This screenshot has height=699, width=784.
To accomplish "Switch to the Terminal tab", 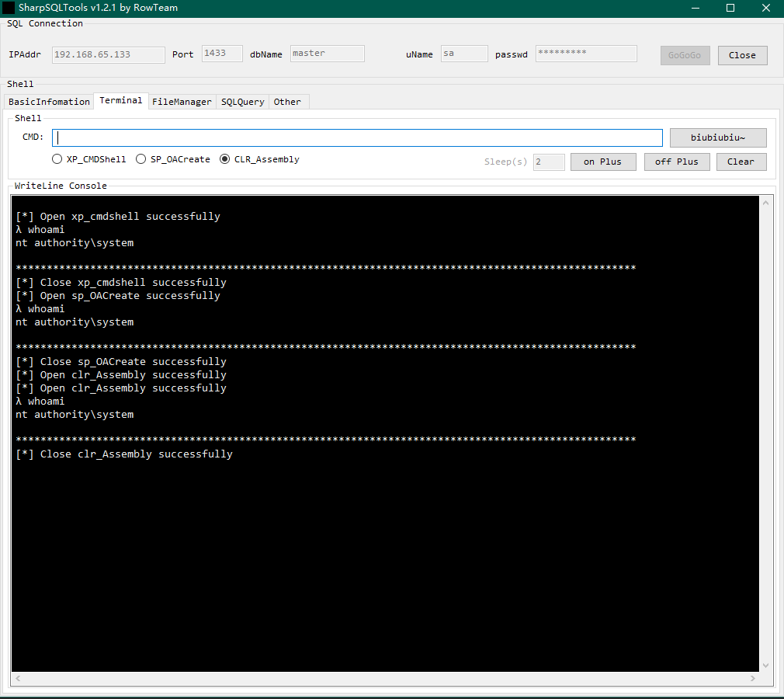I will tap(121, 100).
